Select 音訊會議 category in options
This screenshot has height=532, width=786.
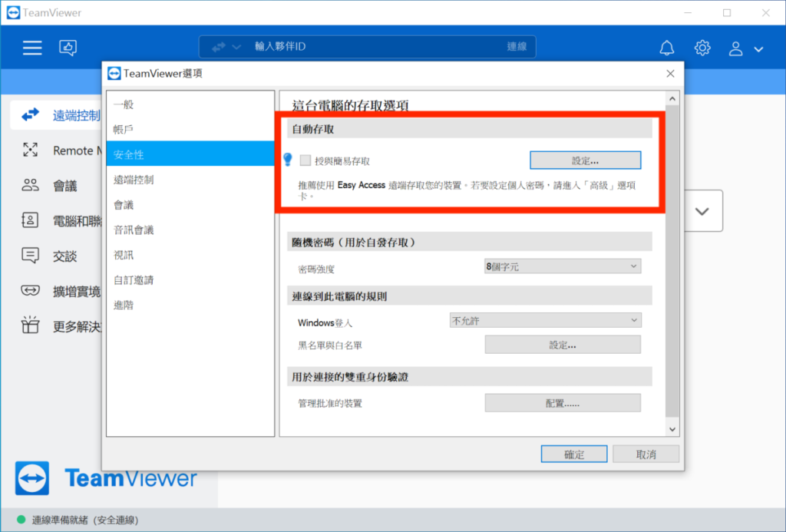tap(190, 230)
